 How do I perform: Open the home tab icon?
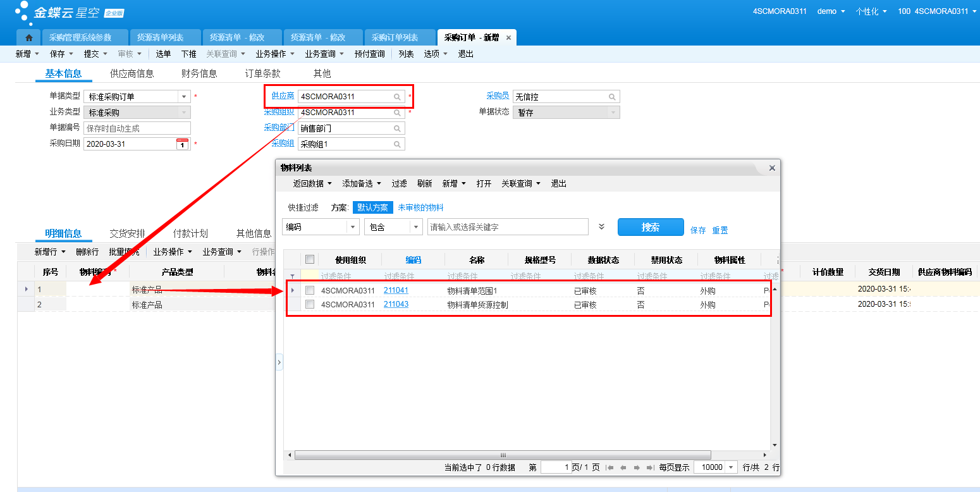click(x=28, y=38)
